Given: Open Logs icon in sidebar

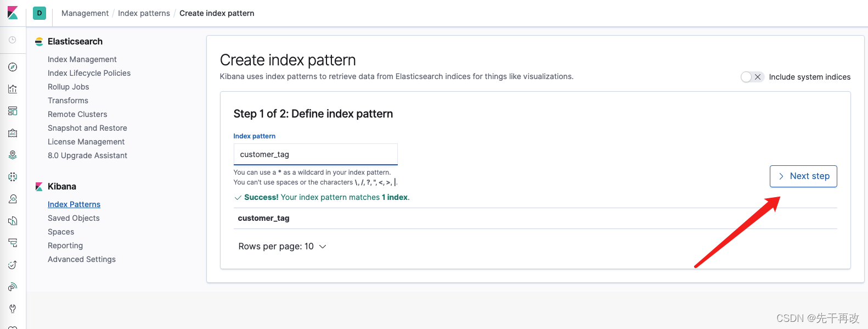Looking at the screenshot, I should coord(13,221).
